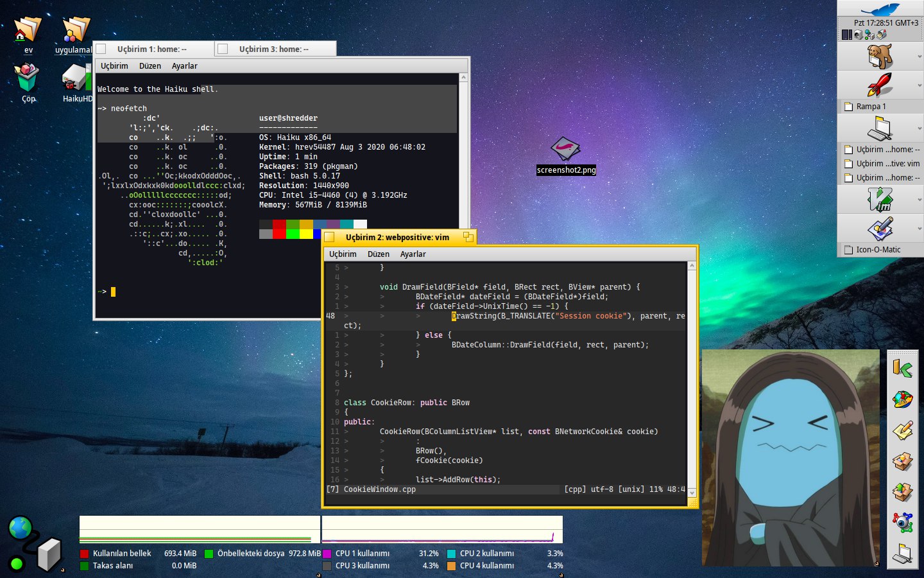Viewport: 924px width, 578px height.
Task: Open Ayarlar menu in Uçbirim 2 vim window
Action: [413, 254]
